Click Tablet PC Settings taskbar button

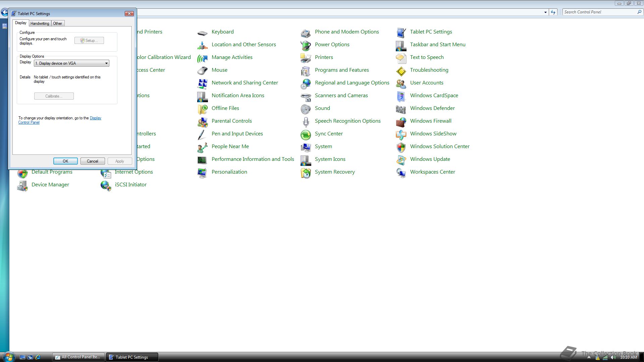tap(132, 357)
